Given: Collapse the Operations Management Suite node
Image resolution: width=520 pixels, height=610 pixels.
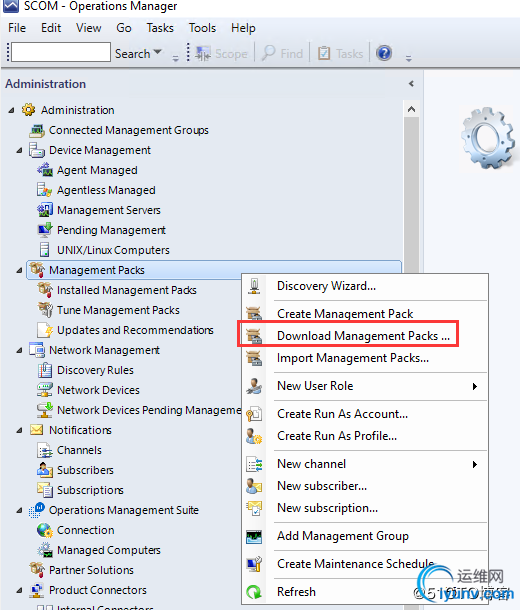Looking at the screenshot, I should tap(19, 510).
